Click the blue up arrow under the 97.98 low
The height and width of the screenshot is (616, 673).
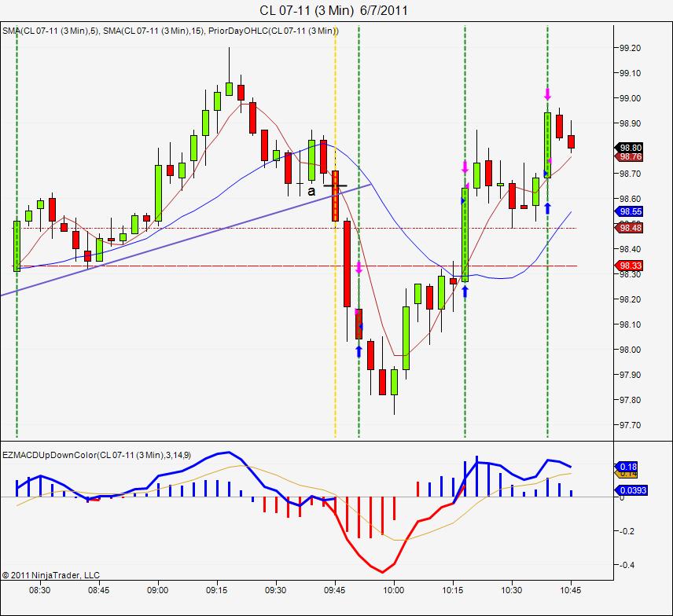tap(359, 352)
